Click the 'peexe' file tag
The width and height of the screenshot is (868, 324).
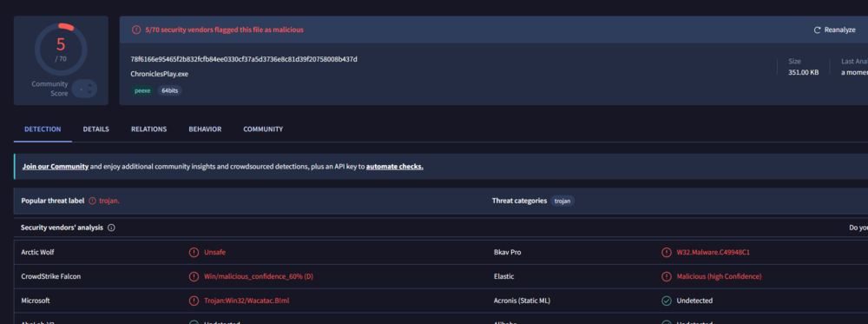pyautogui.click(x=142, y=90)
